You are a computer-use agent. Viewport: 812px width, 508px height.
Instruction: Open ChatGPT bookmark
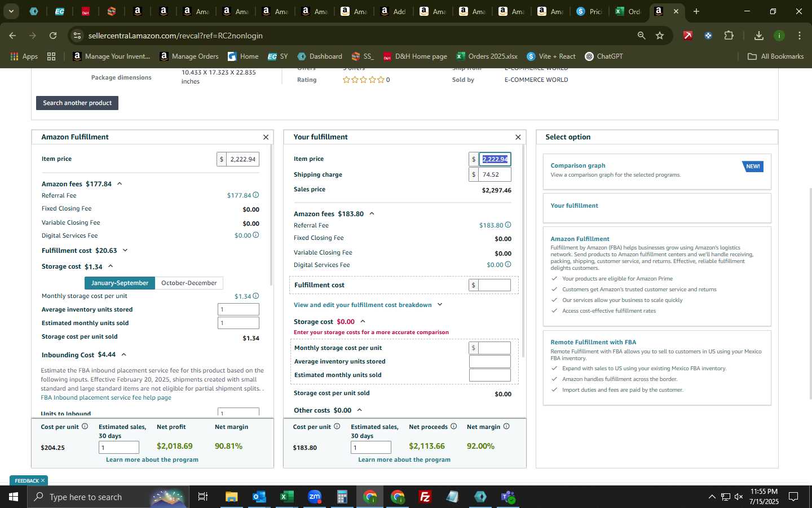pos(604,56)
